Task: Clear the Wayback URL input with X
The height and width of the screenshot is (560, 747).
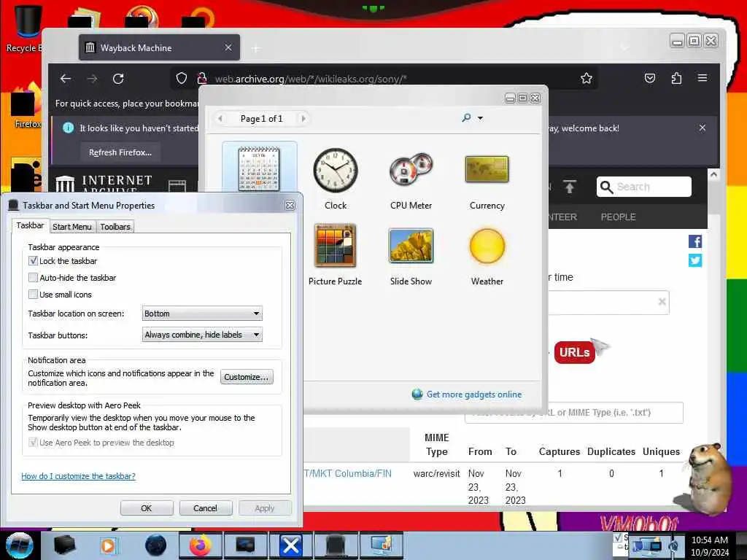Action: pyautogui.click(x=662, y=301)
